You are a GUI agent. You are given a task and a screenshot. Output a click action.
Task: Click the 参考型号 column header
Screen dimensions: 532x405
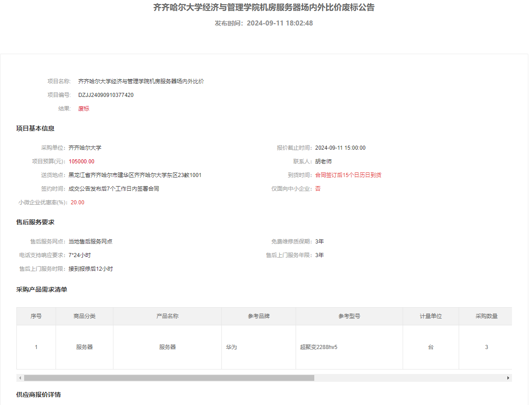point(349,316)
